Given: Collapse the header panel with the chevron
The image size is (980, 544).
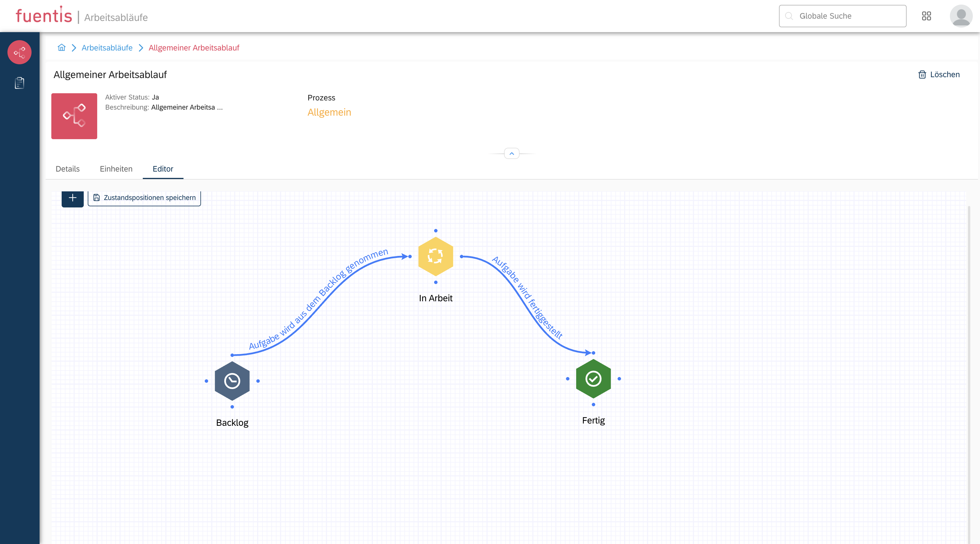Looking at the screenshot, I should pyautogui.click(x=512, y=154).
